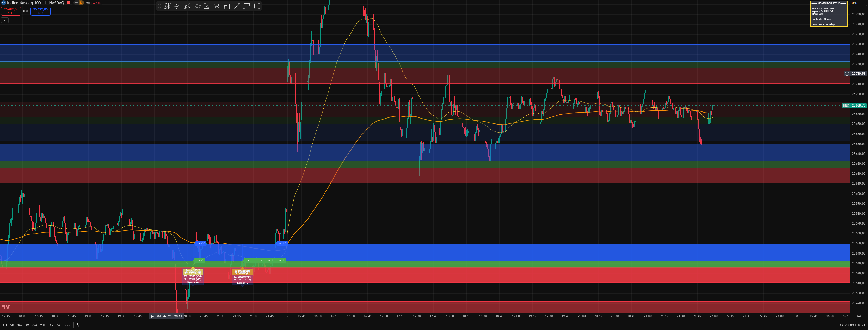Select the Fib spiral tool
Screen dimensions: 868x330
coord(217,6)
